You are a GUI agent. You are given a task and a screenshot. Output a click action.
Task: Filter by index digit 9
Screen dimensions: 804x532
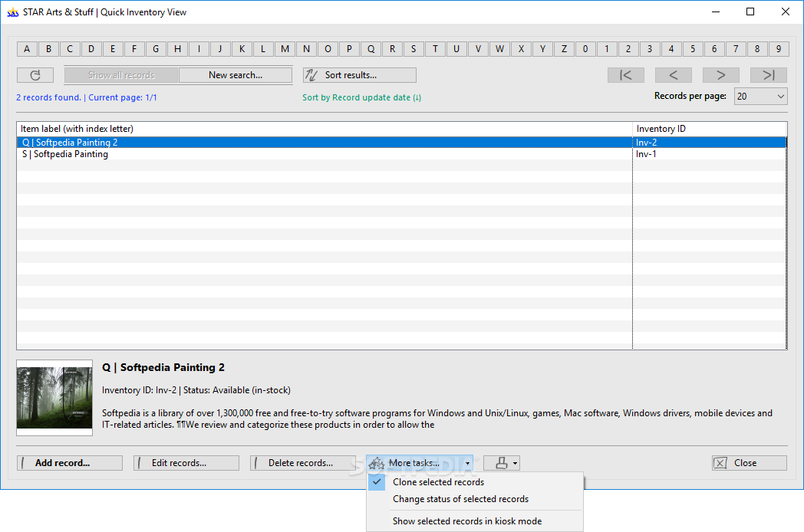(x=779, y=49)
